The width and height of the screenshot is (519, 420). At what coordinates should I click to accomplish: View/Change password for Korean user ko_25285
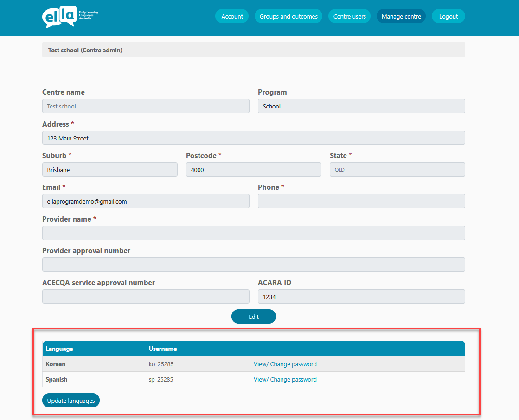pos(285,364)
